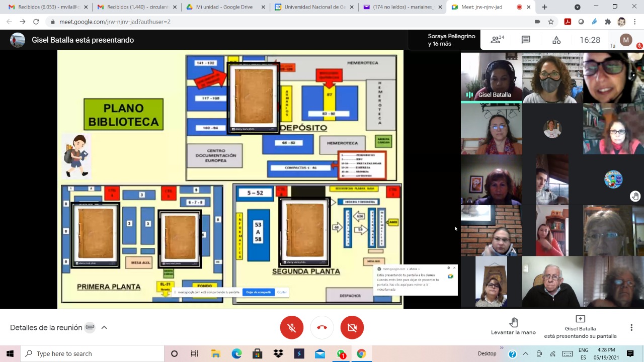This screenshot has width=644, height=362.
Task: Bookmark this page with the star icon
Action: coord(551,22)
